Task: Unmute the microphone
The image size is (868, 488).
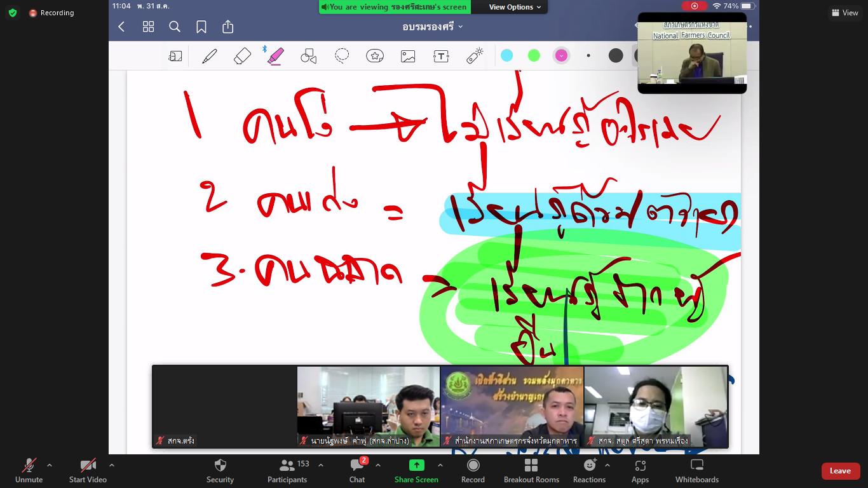Action: click(x=29, y=471)
